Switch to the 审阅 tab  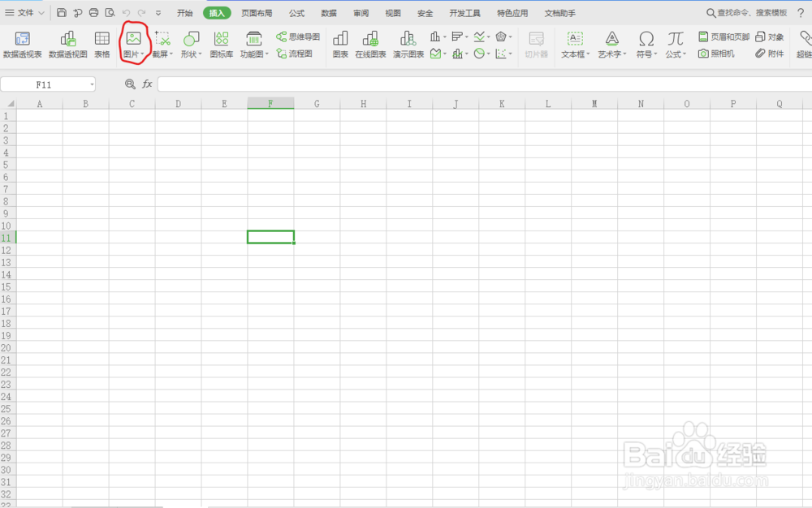tap(361, 13)
